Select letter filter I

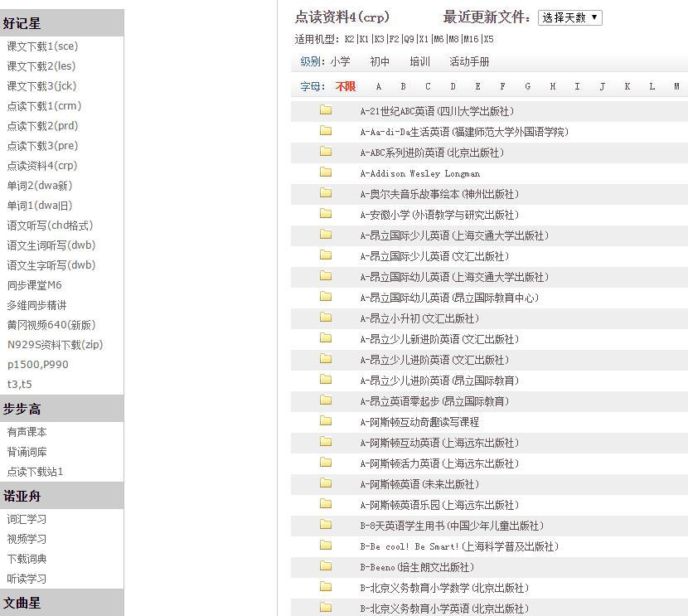click(578, 86)
